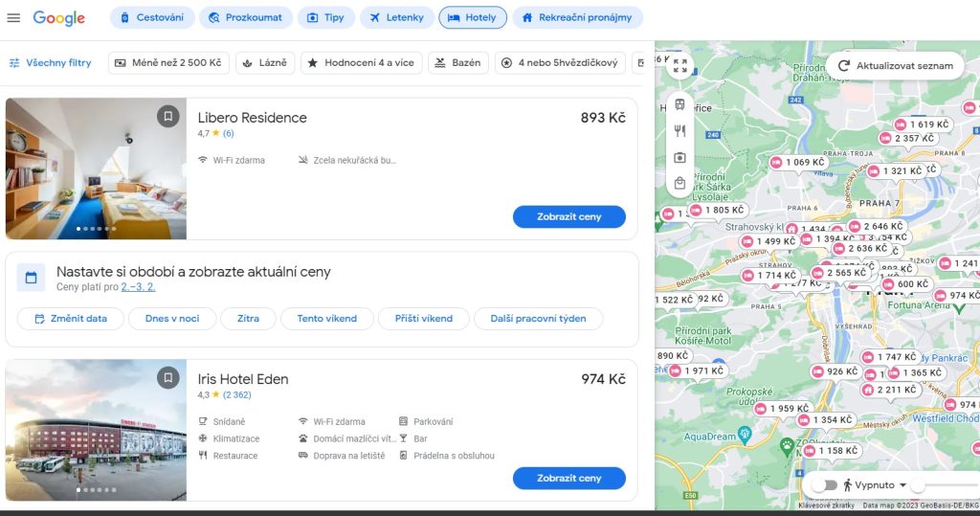Open the Rekreační pronájmy tab
980x516 pixels.
coord(577,17)
